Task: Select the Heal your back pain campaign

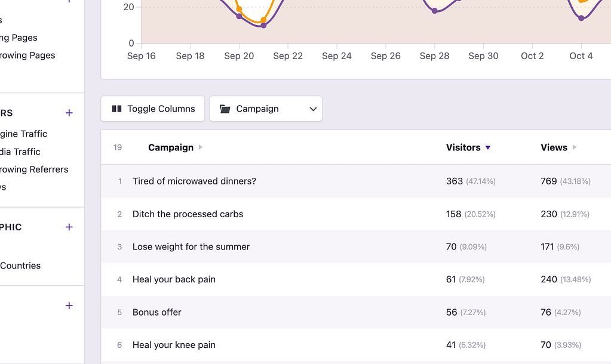Action: point(174,279)
